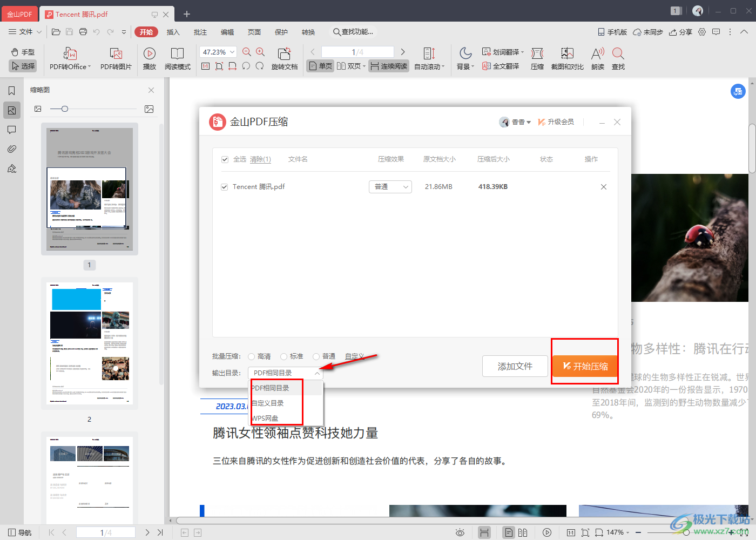
Task: Enter reading mode (阅读模式)
Action: (x=178, y=59)
